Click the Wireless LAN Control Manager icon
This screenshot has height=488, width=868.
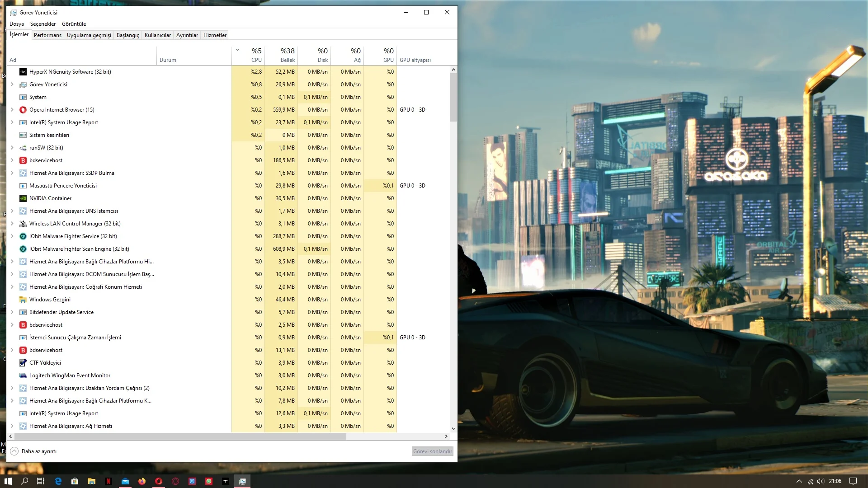[23, 224]
